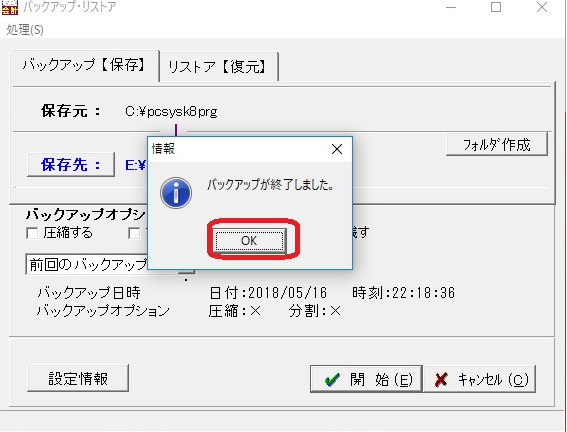Select the source path C:¥pcsysk8prg text
This screenshot has height=432, width=567.
click(x=171, y=111)
